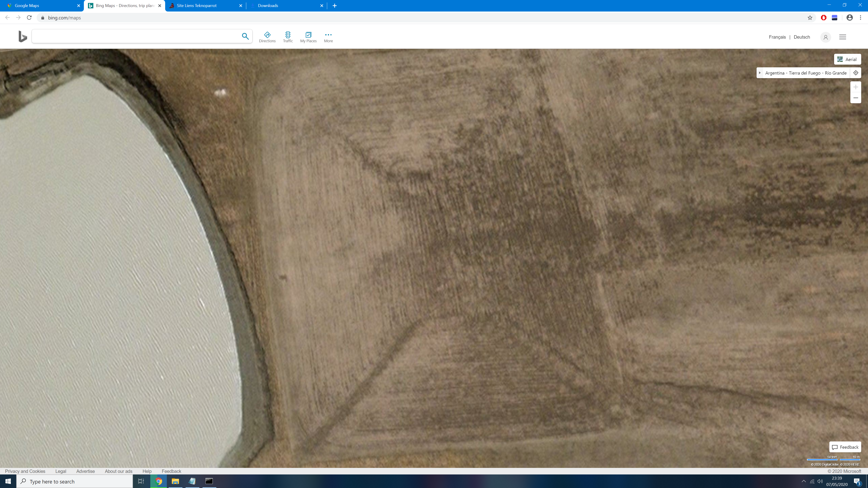
Task: Switch language to Français
Action: tap(777, 37)
